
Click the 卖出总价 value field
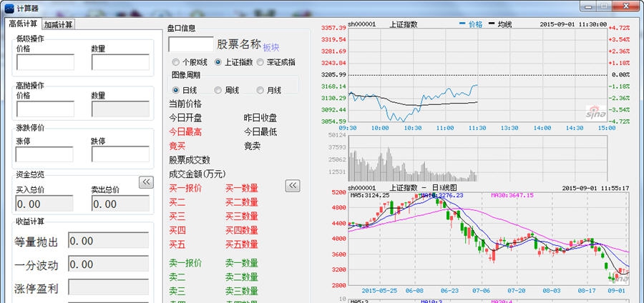click(120, 204)
